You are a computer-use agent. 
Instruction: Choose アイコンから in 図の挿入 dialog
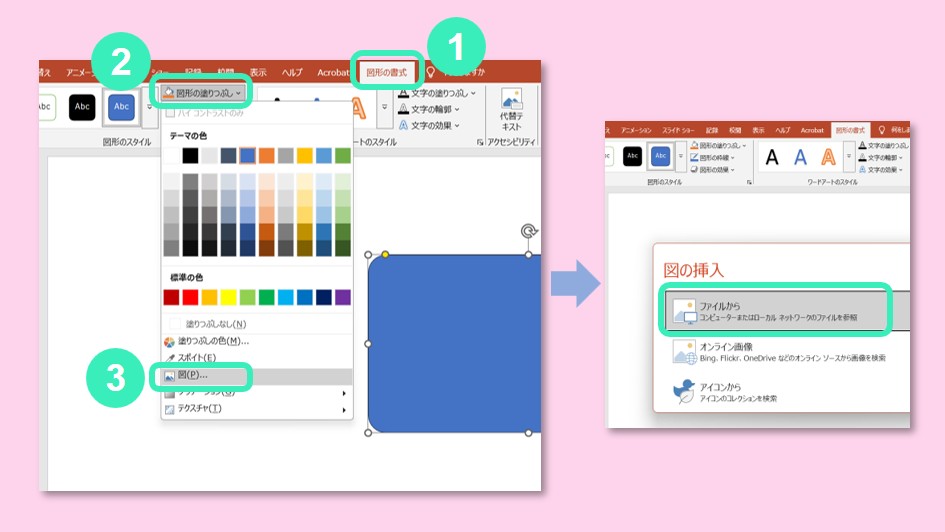[786, 392]
